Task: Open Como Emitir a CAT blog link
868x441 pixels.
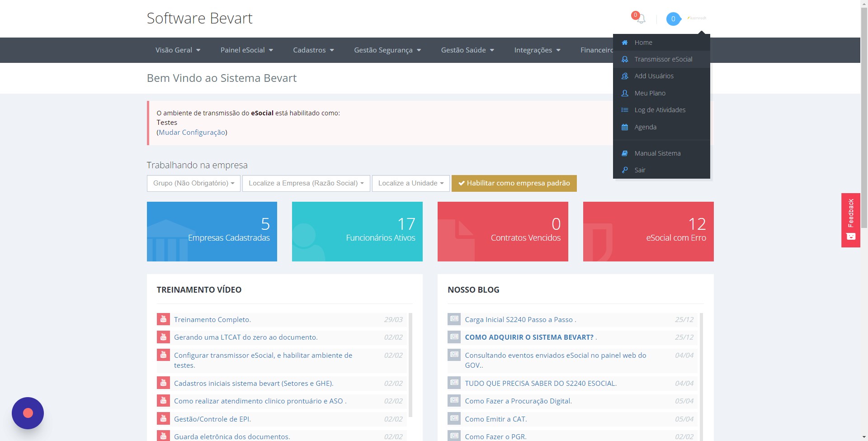Action: (x=496, y=419)
